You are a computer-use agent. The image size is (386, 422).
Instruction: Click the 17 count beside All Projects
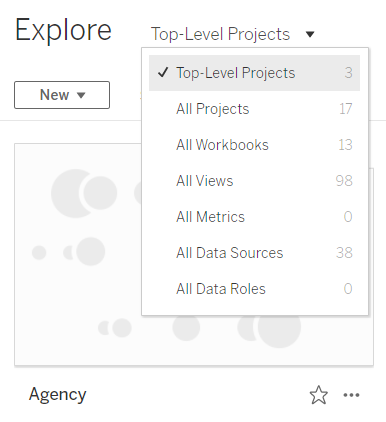[346, 109]
